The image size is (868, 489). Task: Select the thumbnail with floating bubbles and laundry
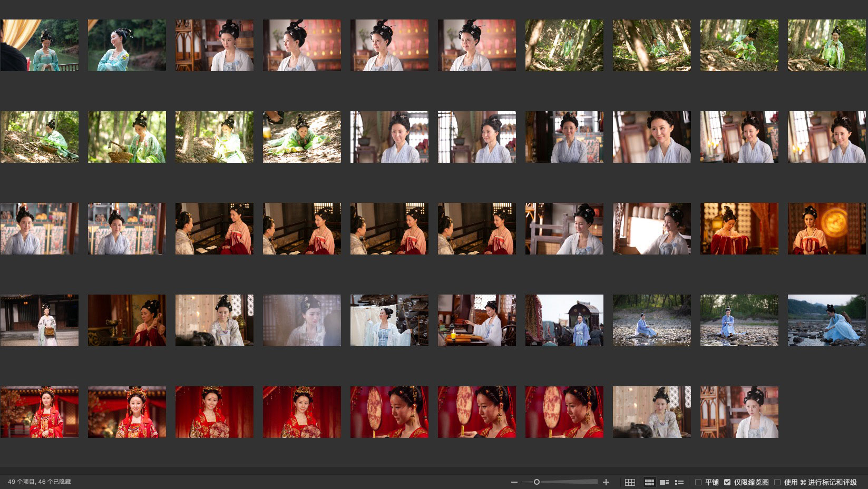pos(389,320)
